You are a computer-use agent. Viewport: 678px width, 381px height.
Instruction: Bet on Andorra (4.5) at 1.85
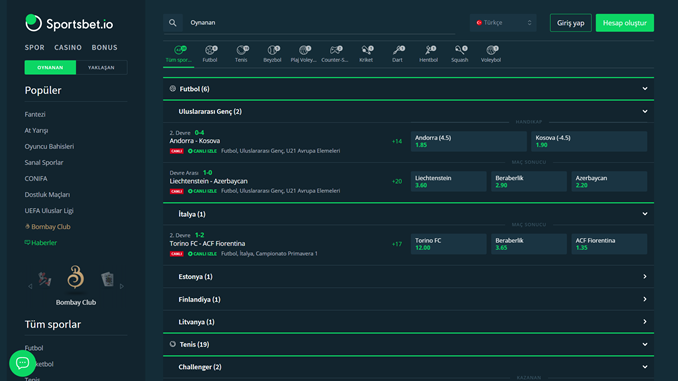click(x=469, y=141)
